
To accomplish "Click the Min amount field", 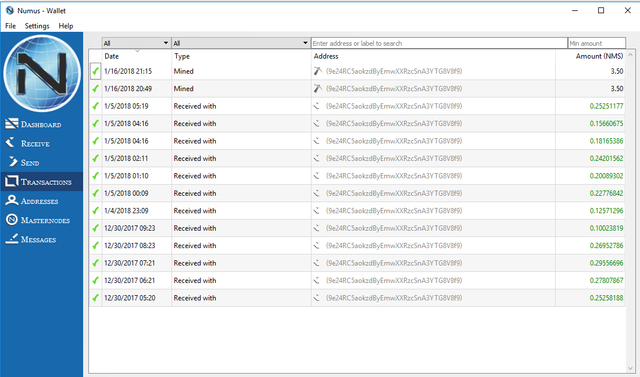I will tap(597, 43).
